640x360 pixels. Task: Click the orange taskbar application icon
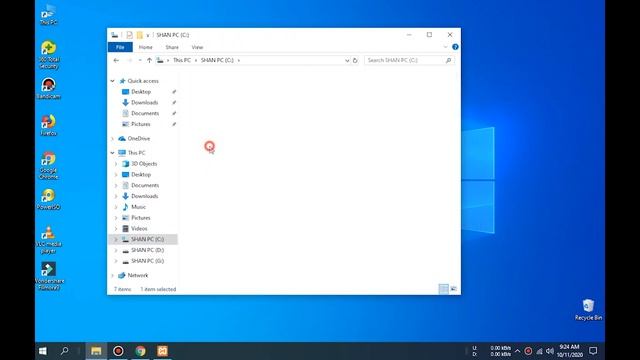tap(162, 351)
